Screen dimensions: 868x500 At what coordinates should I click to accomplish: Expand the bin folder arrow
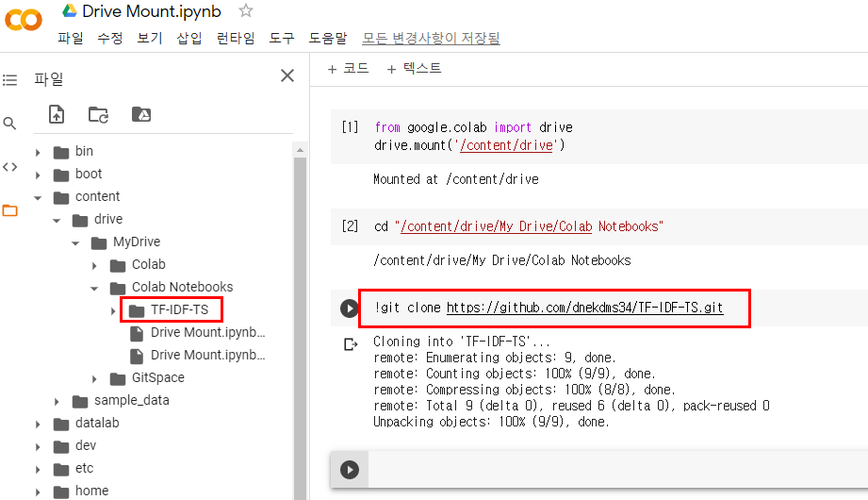pos(38,152)
